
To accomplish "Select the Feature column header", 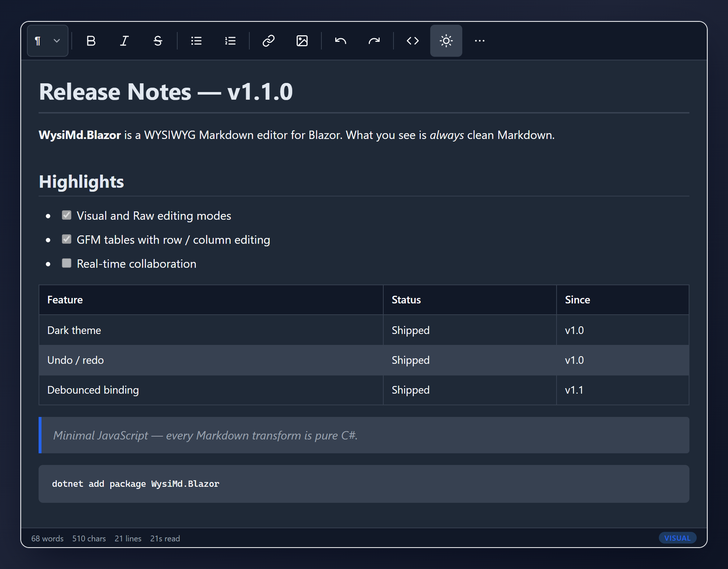I will click(x=211, y=300).
